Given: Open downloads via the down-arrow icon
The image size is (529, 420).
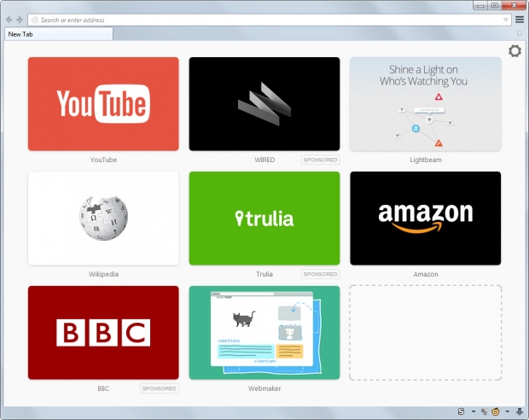Looking at the screenshot, I should (520, 411).
